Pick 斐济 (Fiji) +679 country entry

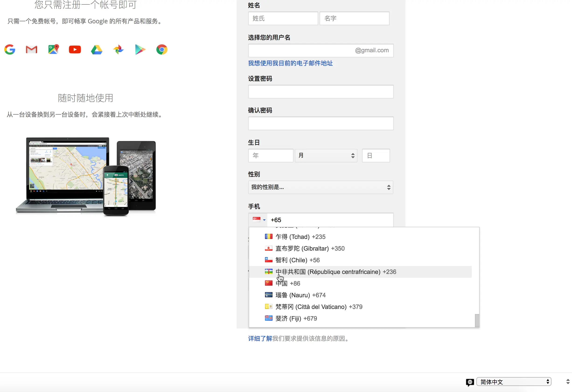tap(296, 318)
